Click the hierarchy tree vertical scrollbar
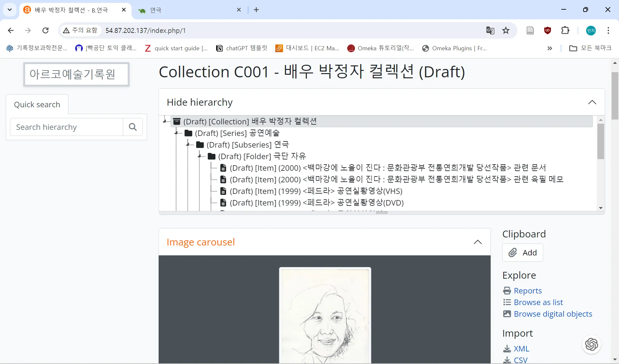This screenshot has height=364, width=619. click(600, 141)
